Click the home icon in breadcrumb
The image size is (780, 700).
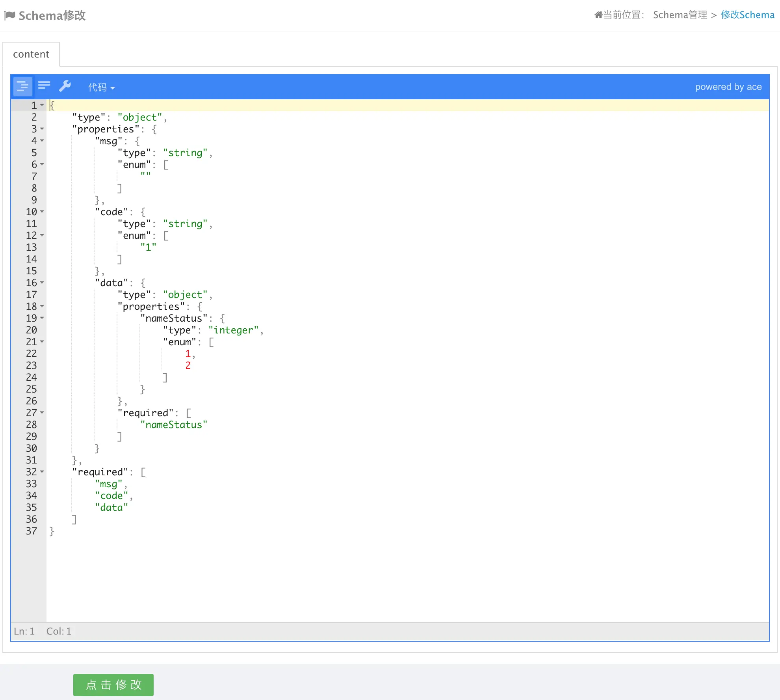pos(598,15)
